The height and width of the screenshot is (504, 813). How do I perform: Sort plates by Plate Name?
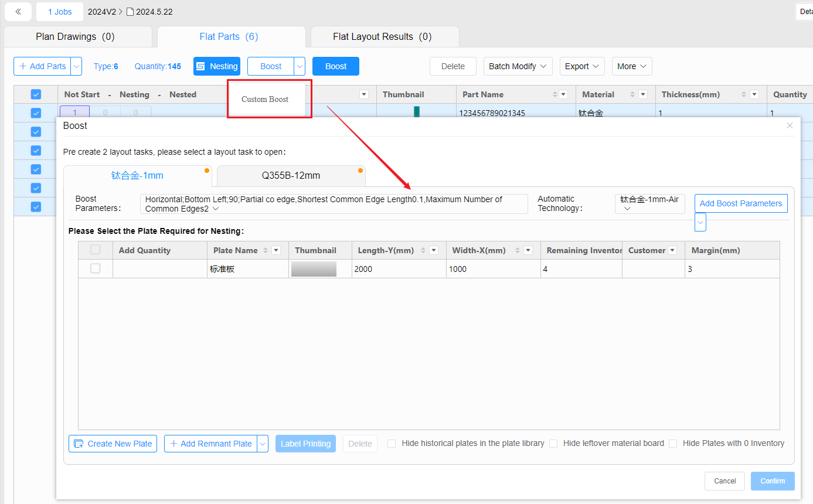(266, 250)
